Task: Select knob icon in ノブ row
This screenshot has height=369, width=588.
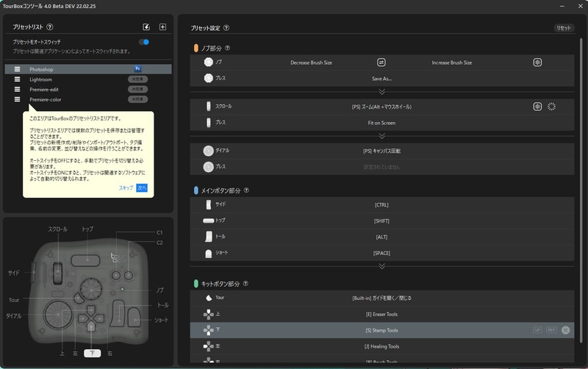Action: 208,62
